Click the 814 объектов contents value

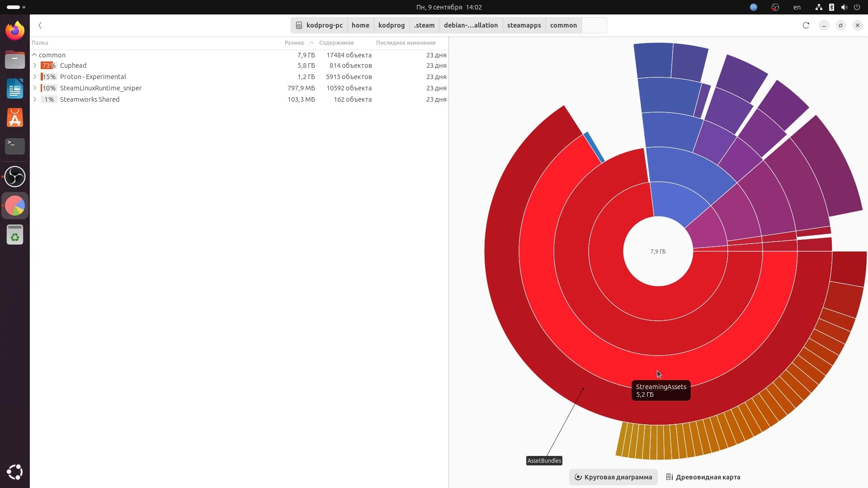click(x=350, y=66)
